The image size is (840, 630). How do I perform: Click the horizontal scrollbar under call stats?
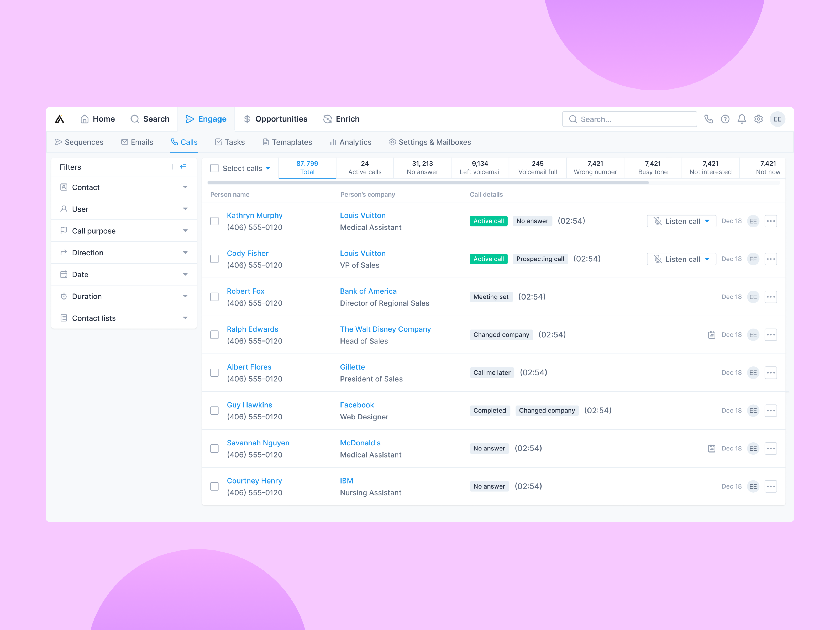(x=428, y=183)
